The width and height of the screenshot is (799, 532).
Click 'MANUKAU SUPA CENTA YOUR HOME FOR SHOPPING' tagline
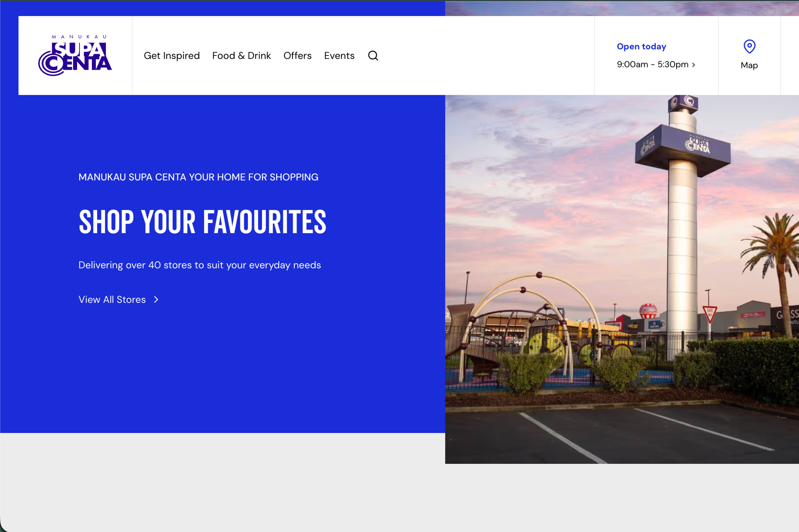point(198,177)
